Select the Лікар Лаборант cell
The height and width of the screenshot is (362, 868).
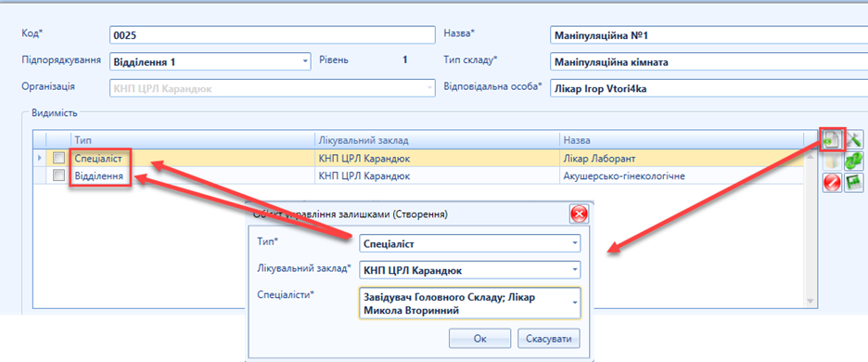681,159
